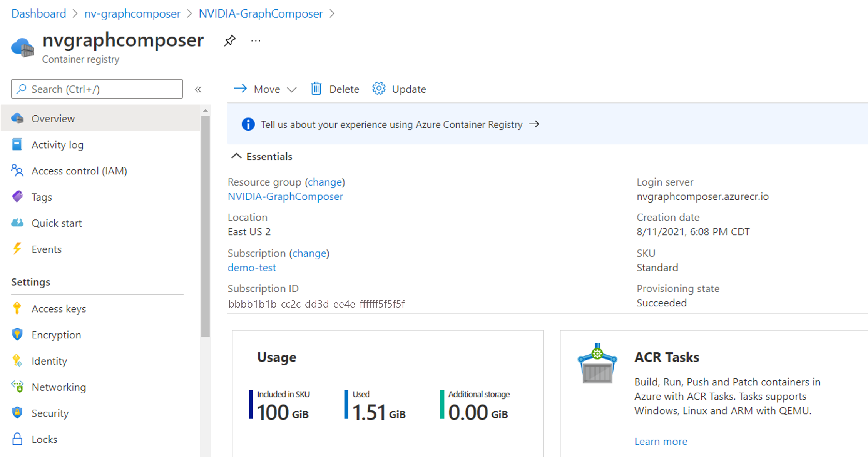Click the Encryption shield icon in sidebar

pyautogui.click(x=17, y=334)
